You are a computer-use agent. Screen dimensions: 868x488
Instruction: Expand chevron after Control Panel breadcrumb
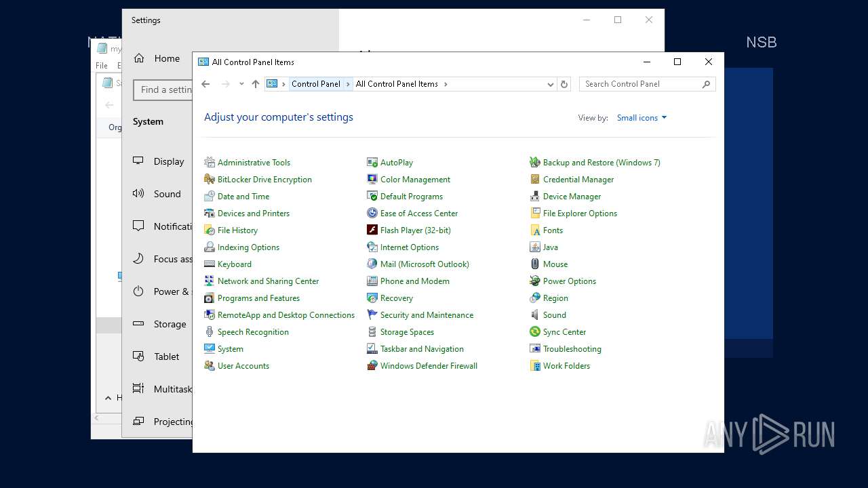click(349, 84)
